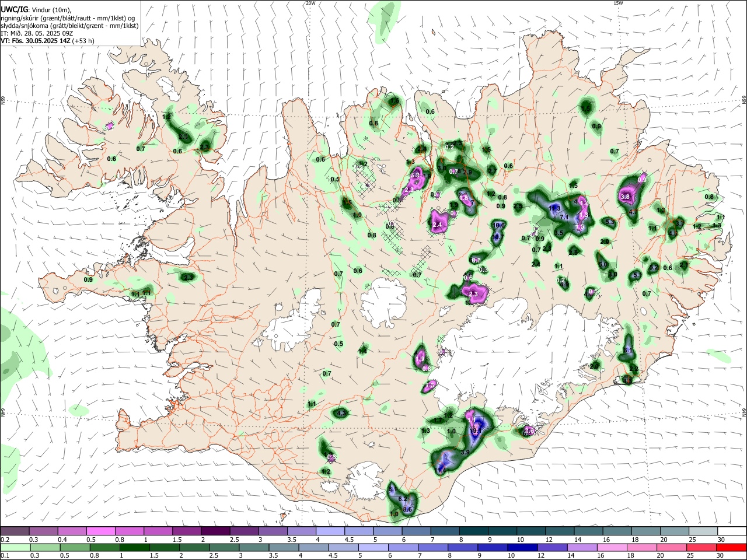Click the 5.3 precipitation value

pos(610,222)
